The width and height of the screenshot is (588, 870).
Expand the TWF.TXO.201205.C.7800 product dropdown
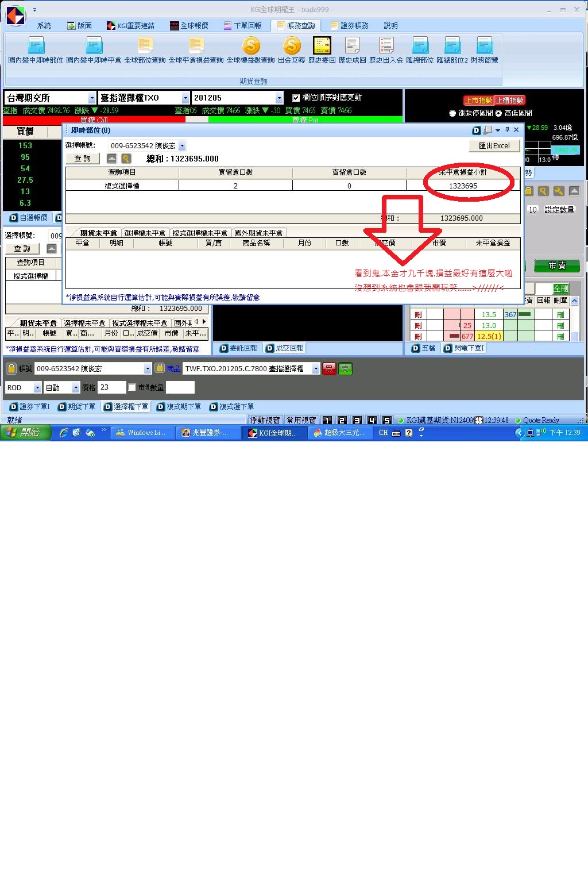pos(316,368)
